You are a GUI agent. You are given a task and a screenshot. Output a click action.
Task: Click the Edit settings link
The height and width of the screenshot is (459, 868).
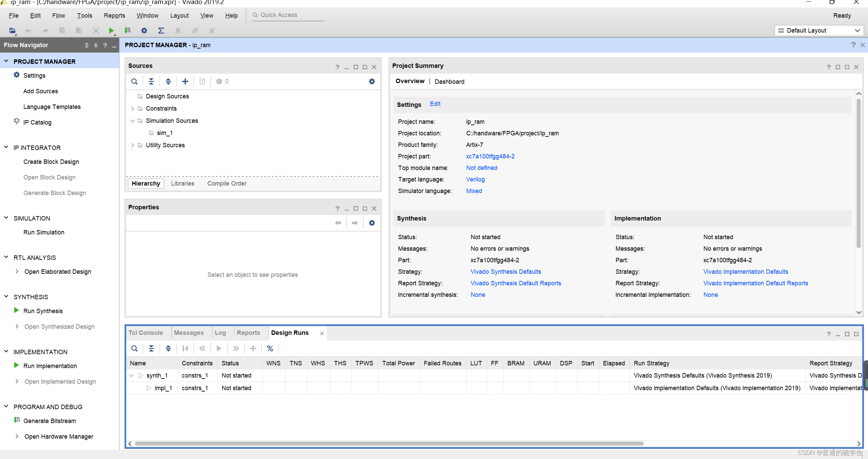click(x=435, y=104)
